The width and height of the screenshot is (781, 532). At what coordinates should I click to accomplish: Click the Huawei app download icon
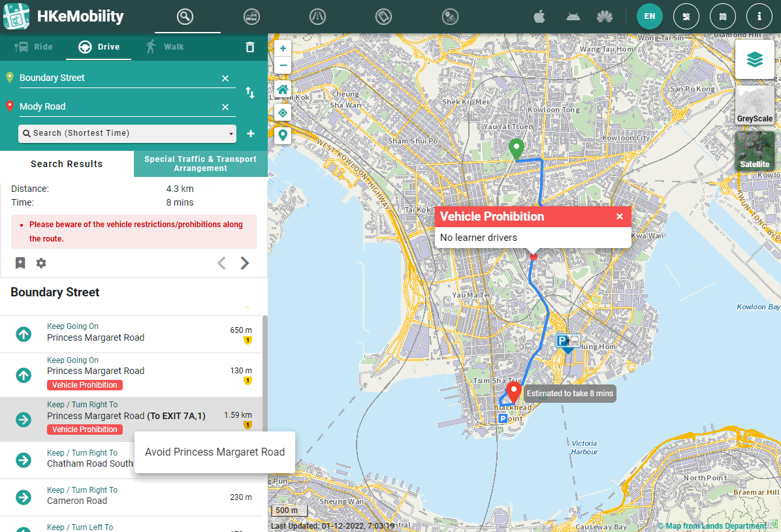click(x=605, y=17)
